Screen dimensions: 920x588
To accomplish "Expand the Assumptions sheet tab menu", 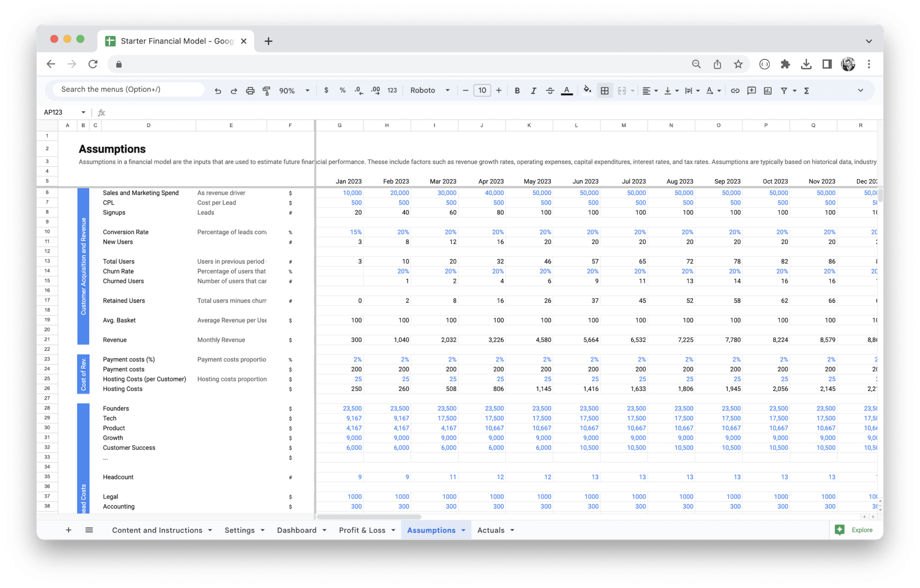I will coord(463,530).
